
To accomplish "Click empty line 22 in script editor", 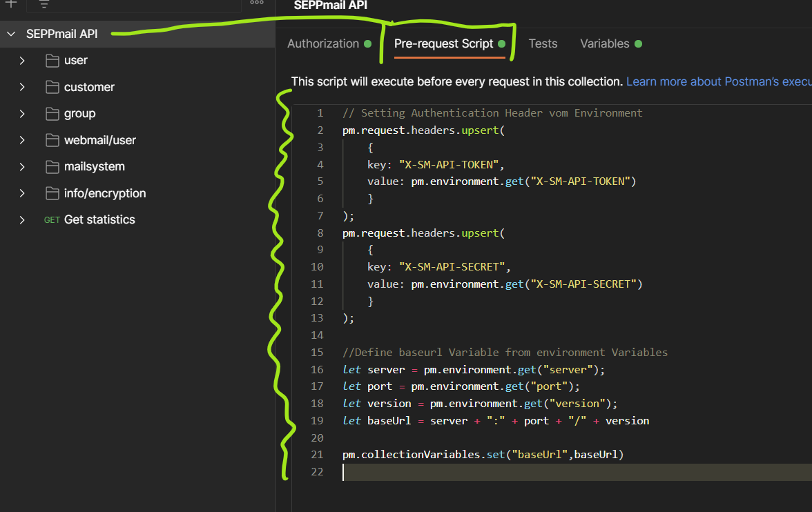I will pyautogui.click(x=552, y=472).
